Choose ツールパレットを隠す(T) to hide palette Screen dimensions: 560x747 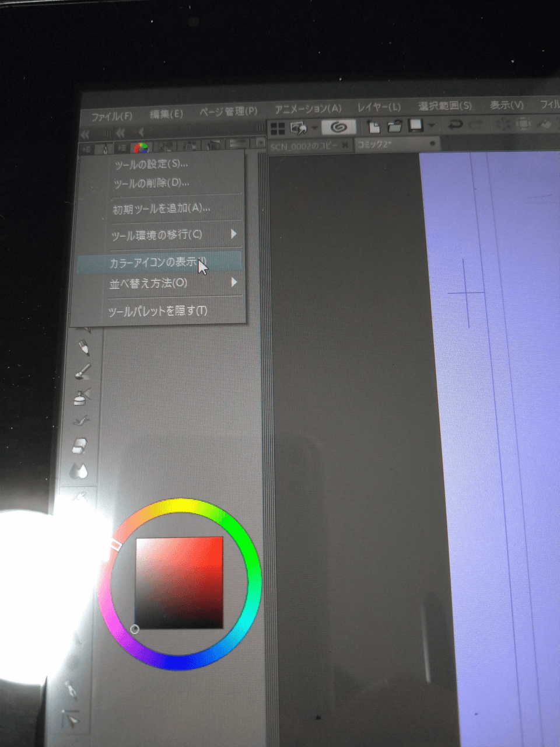(157, 311)
